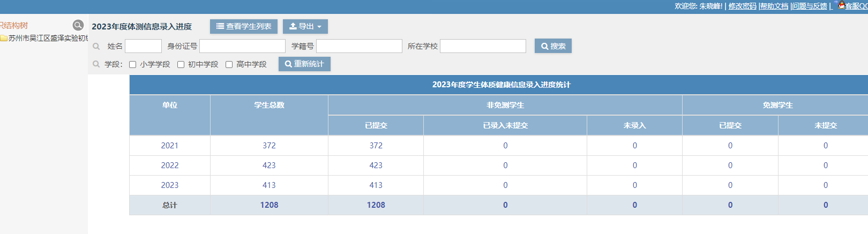The image size is (868, 234).
Task: Open the student list with 查看学生列表
Action: click(x=244, y=26)
